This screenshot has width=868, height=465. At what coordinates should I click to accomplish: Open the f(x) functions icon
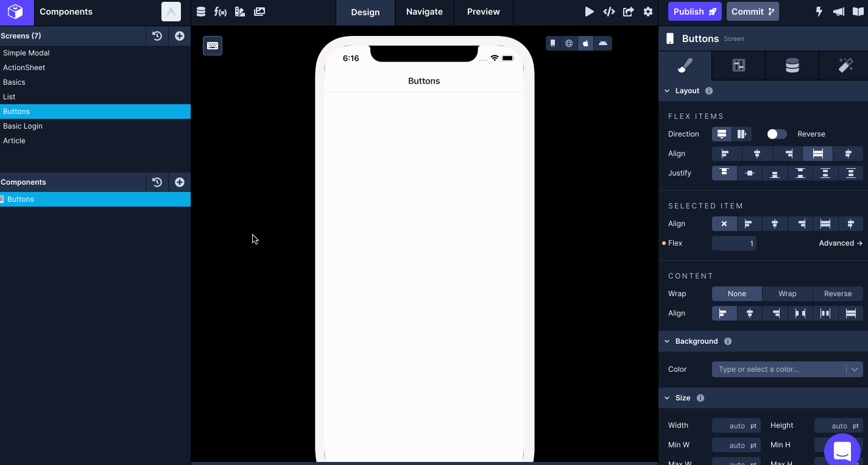tap(221, 12)
